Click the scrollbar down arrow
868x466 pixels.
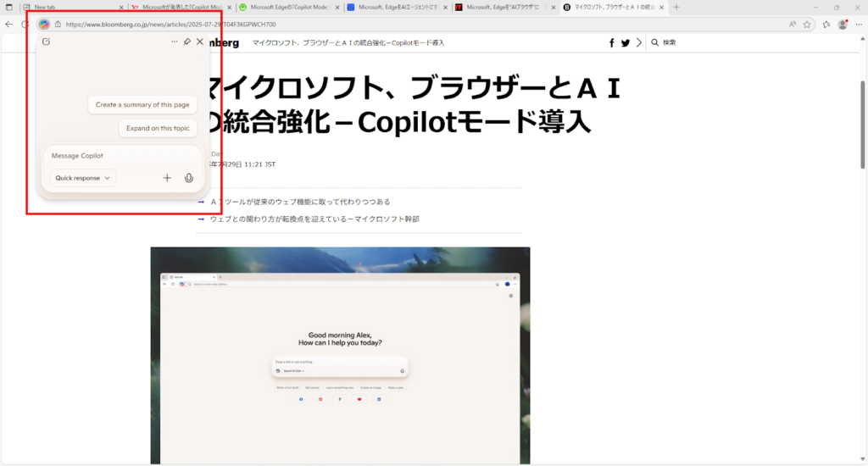862,459
